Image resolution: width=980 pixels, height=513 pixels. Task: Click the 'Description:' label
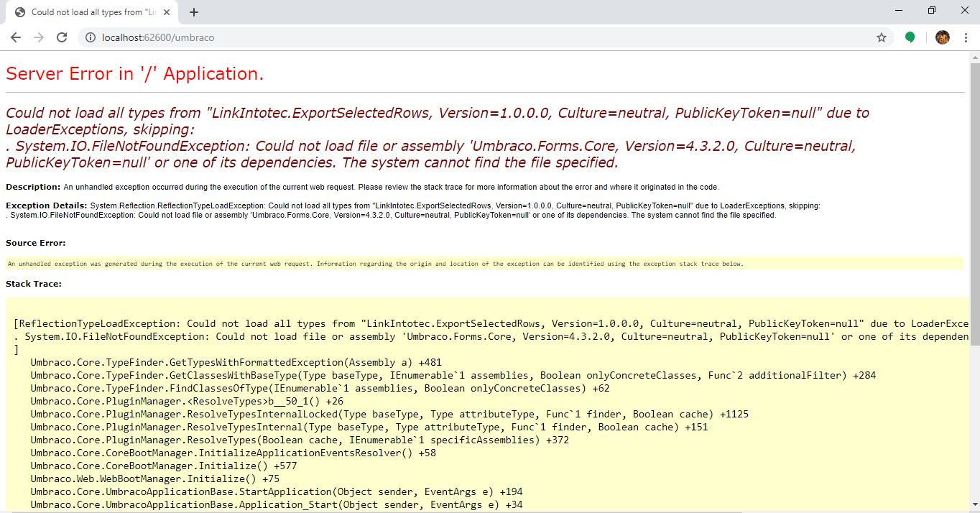[33, 187]
